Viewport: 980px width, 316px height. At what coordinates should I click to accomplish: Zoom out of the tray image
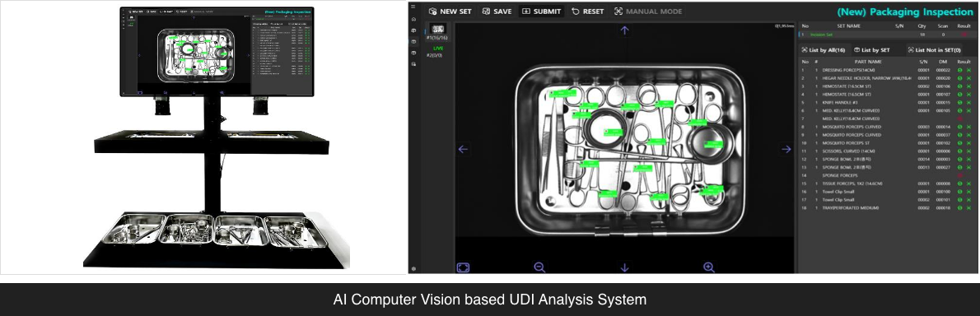(x=540, y=267)
